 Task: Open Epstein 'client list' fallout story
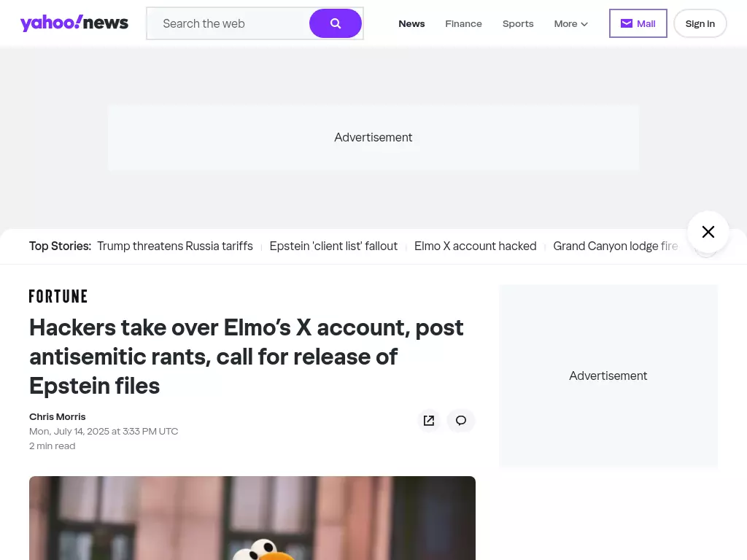click(333, 246)
